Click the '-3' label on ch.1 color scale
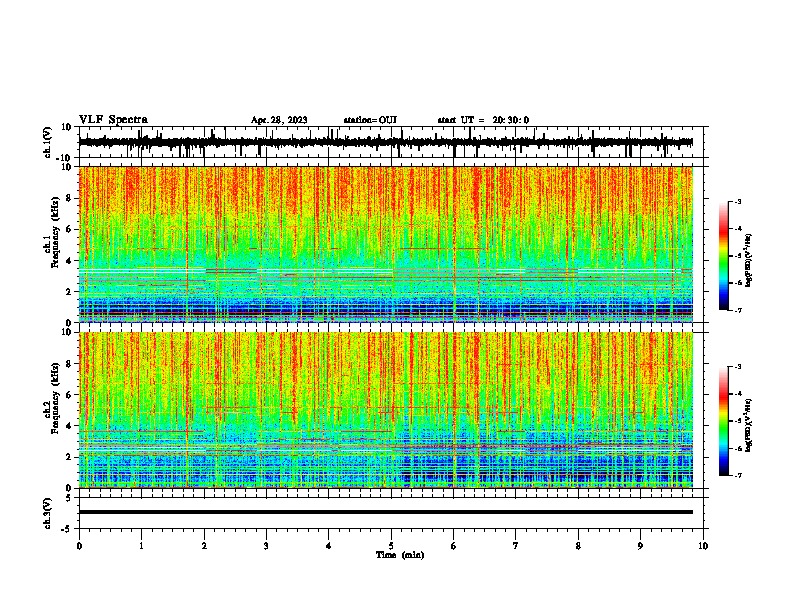Screen dimensions: 792x612 737,201
